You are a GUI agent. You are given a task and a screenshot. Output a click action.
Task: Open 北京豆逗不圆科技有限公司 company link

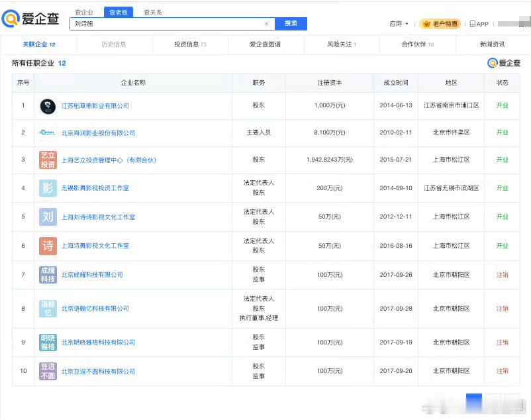click(x=98, y=372)
